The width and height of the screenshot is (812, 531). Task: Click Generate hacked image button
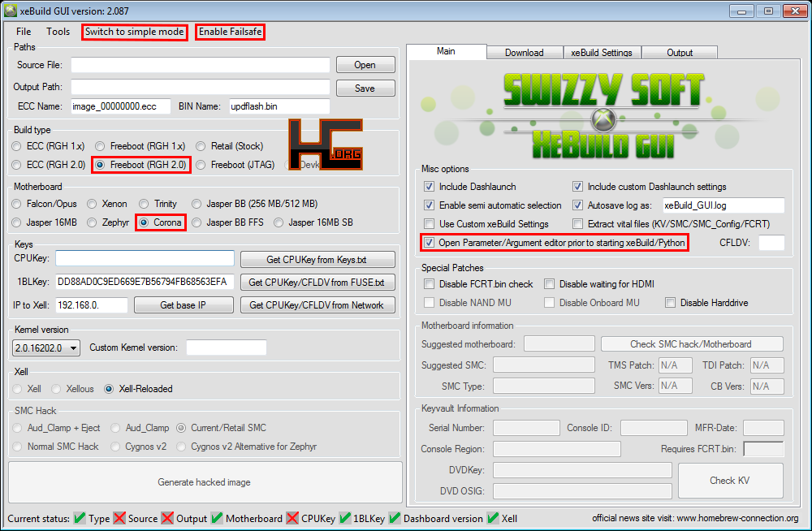tap(205, 482)
